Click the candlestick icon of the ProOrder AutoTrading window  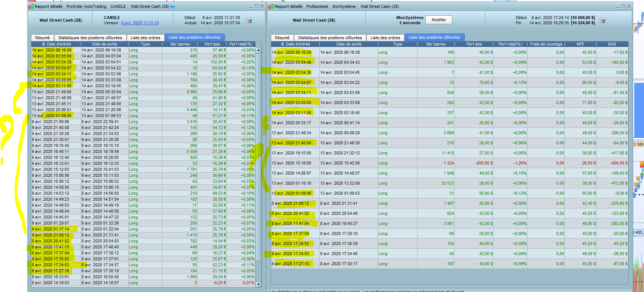(31, 6)
